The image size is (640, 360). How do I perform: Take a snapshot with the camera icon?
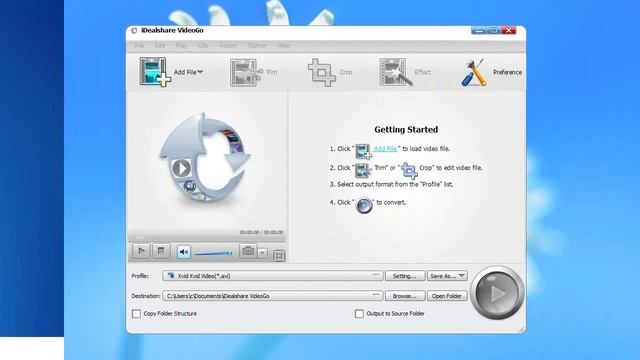click(248, 251)
